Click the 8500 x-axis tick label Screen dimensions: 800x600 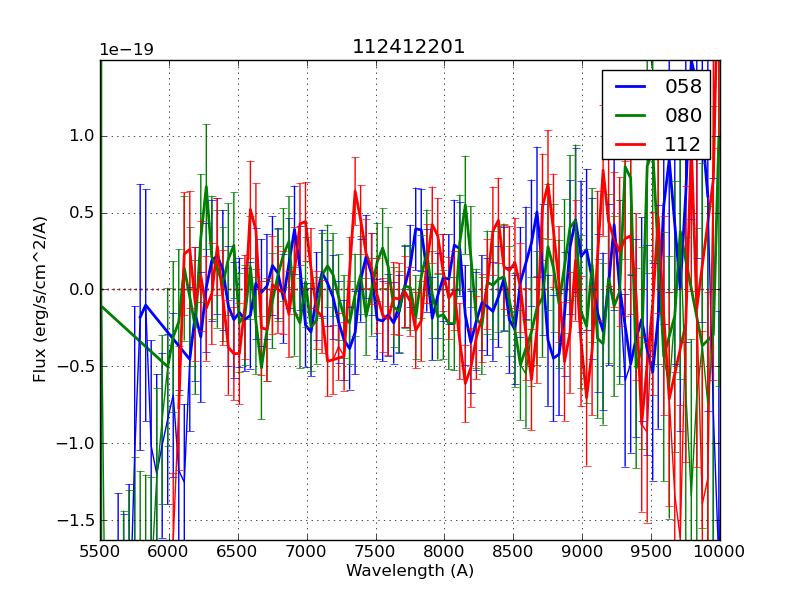pos(514,551)
